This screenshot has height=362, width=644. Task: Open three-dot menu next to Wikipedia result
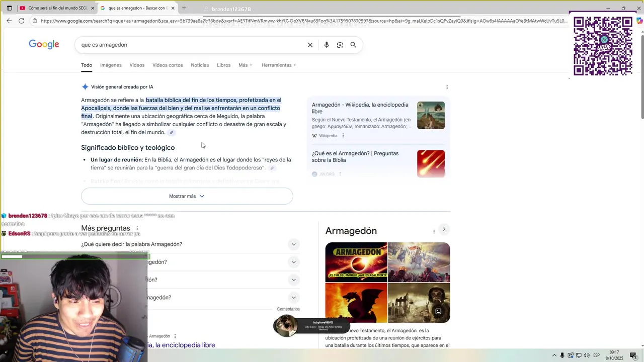pos(175,336)
